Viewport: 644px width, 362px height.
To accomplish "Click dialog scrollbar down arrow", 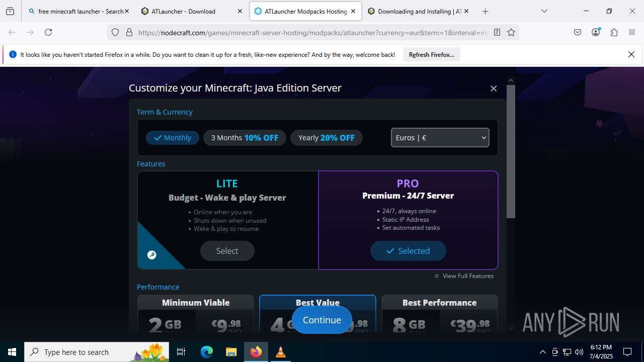I will [x=511, y=328].
